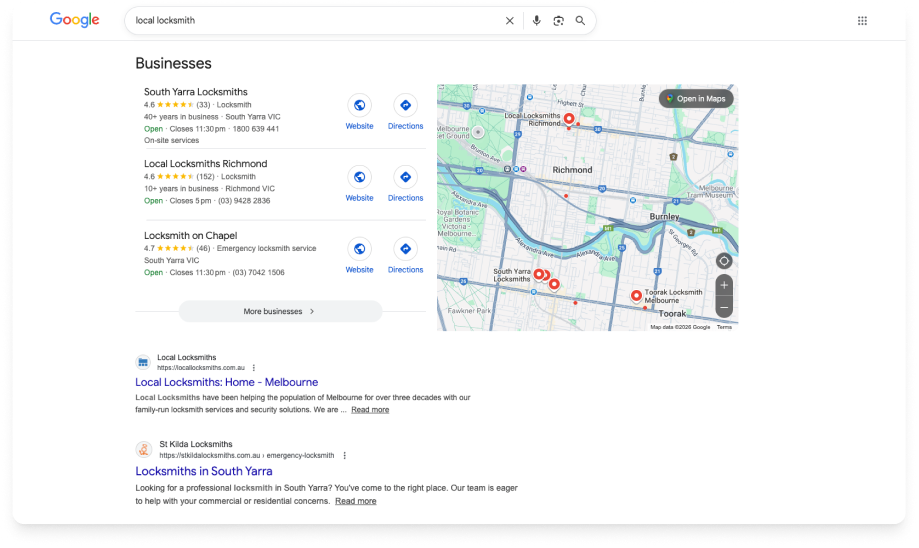Viewport: 919px width, 548px height.
Task: Open Website for Local Locksmiths Richmond
Action: coord(359,184)
